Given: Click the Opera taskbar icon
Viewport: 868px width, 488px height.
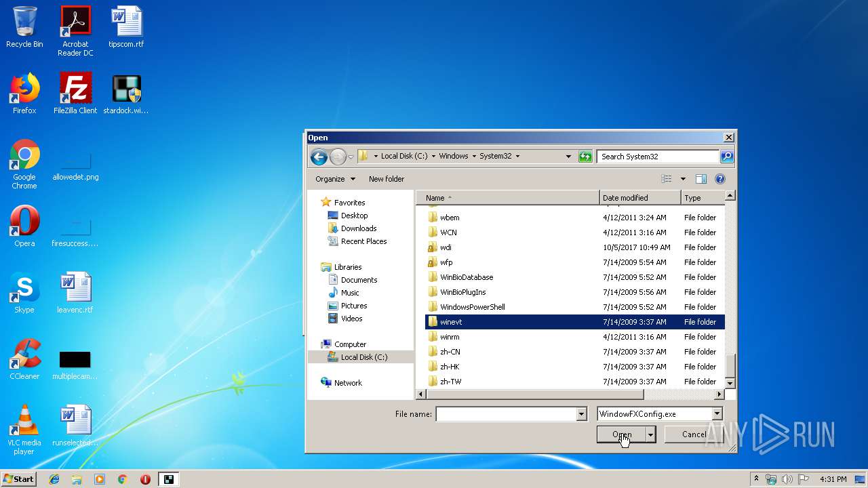Looking at the screenshot, I should point(145,479).
